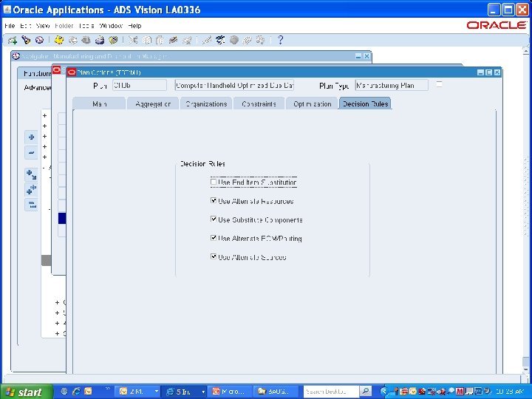Click the Translations globe toolbar icon
Screen dimensions: 532x399
click(x=233, y=41)
